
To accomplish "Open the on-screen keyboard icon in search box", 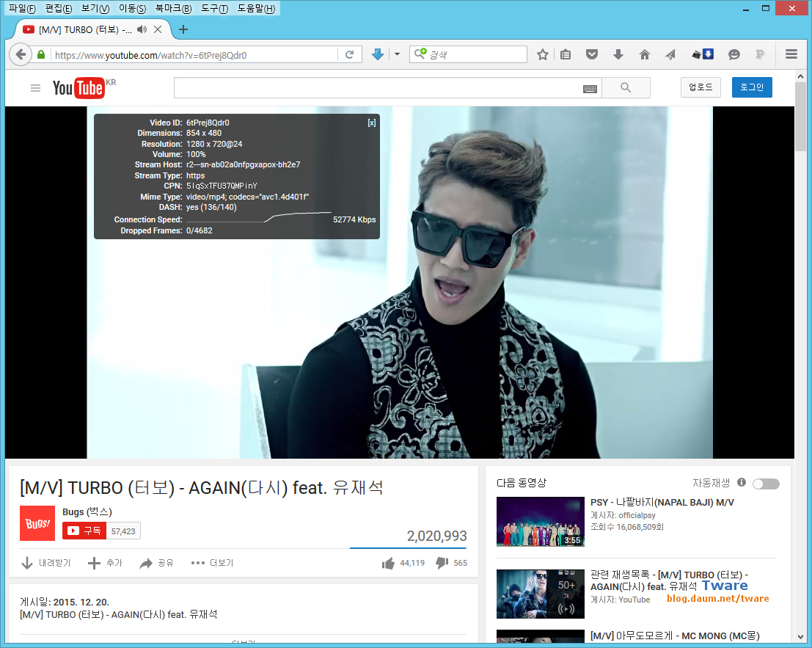I will tap(590, 89).
